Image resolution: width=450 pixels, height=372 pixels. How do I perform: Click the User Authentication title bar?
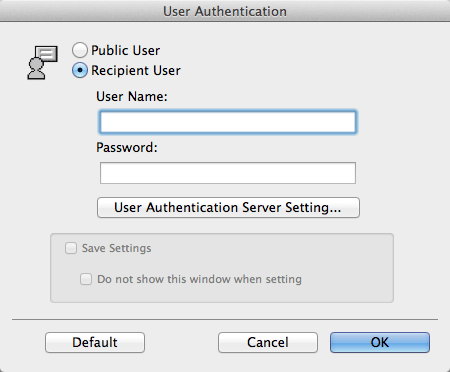click(225, 11)
